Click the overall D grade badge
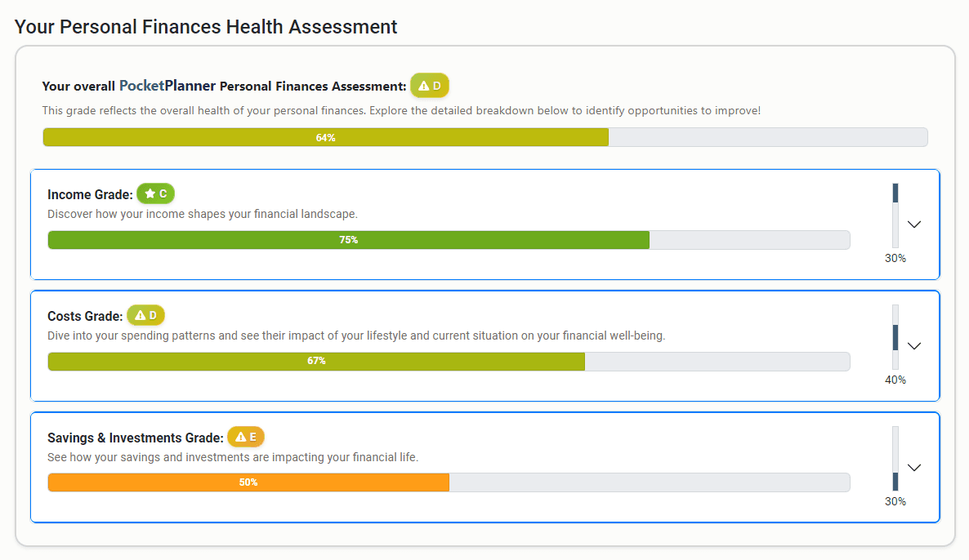This screenshot has width=969, height=560. pos(429,85)
